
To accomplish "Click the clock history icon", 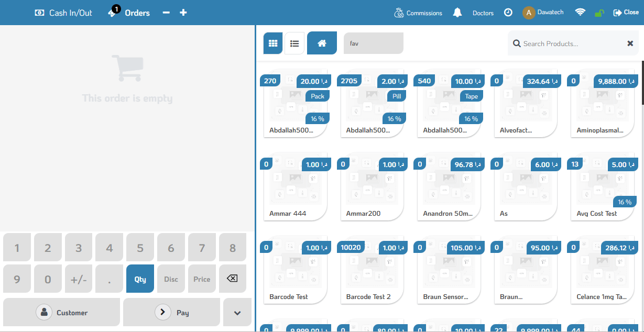I will click(x=508, y=13).
